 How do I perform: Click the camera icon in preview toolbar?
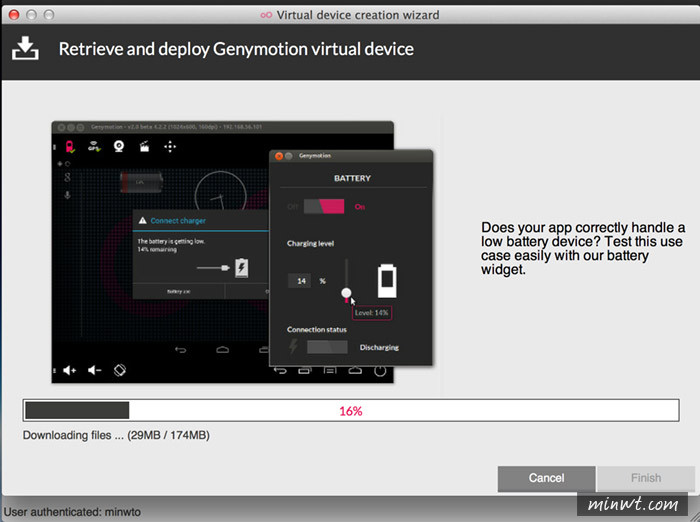pyautogui.click(x=119, y=146)
